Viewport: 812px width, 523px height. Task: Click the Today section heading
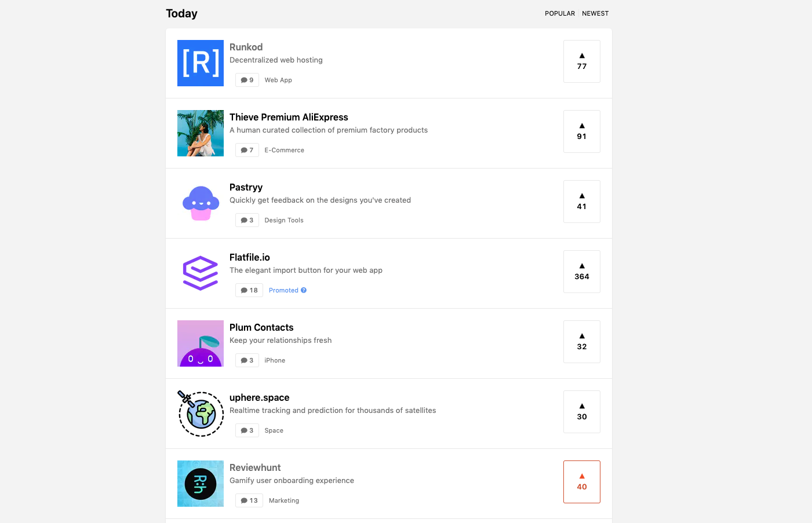click(x=181, y=13)
